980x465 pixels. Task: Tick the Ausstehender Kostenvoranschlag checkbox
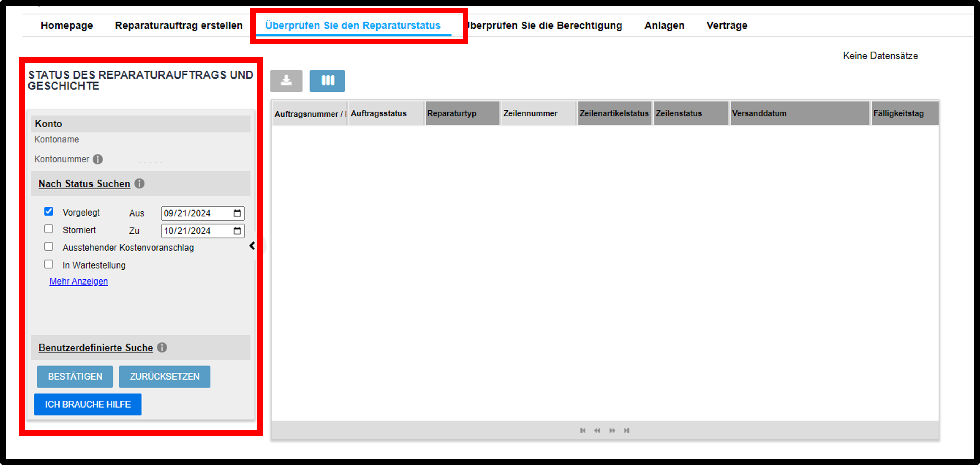pyautogui.click(x=49, y=246)
